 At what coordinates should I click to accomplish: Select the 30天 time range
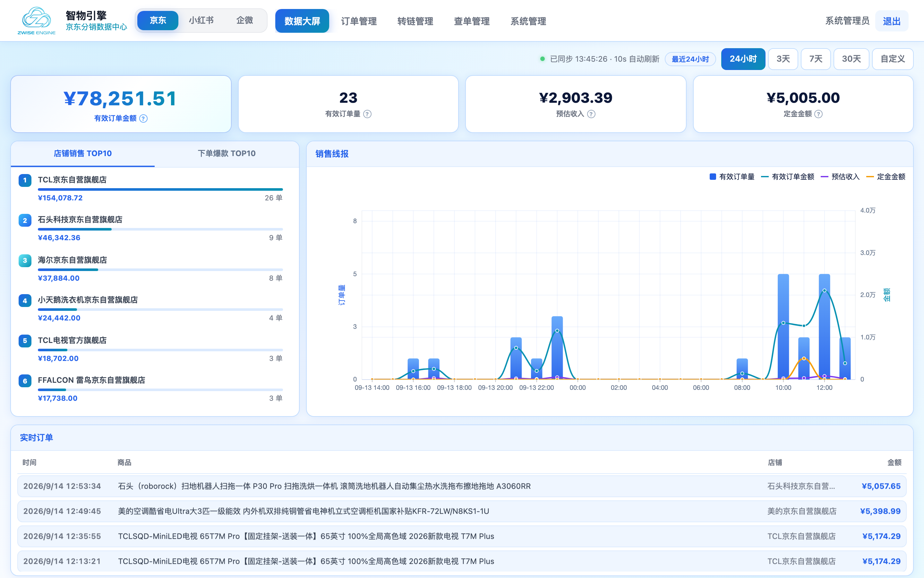(851, 59)
